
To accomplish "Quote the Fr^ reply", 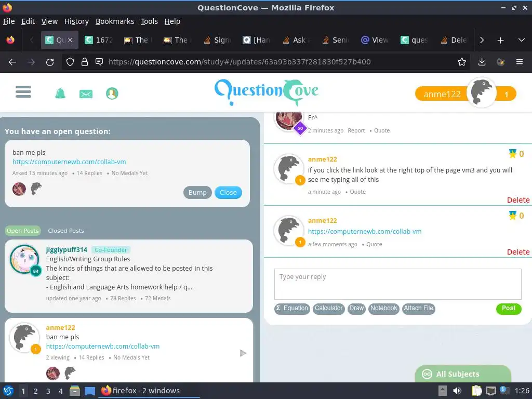I will click(382, 130).
